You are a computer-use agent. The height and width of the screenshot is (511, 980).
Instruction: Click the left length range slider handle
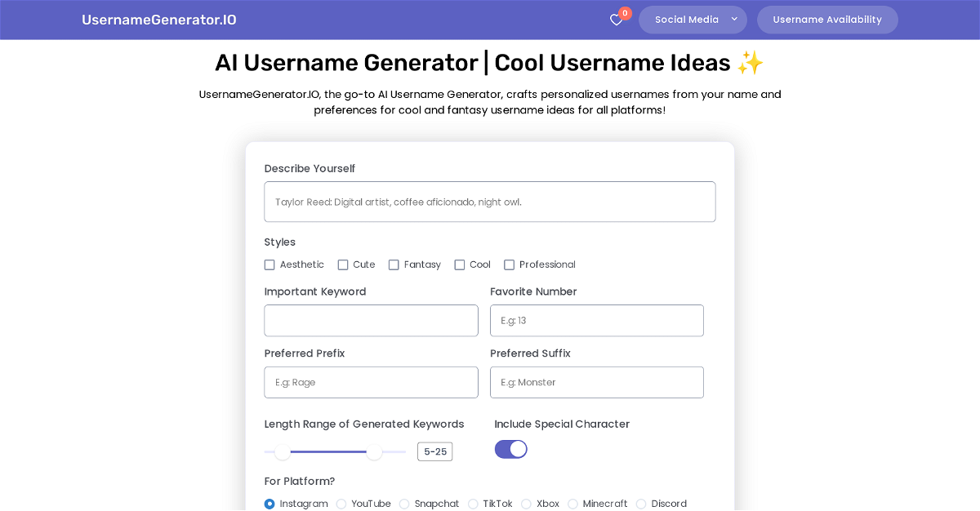tap(283, 451)
